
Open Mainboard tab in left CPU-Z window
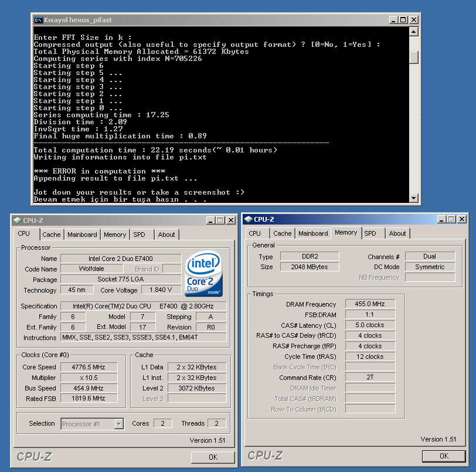click(82, 235)
